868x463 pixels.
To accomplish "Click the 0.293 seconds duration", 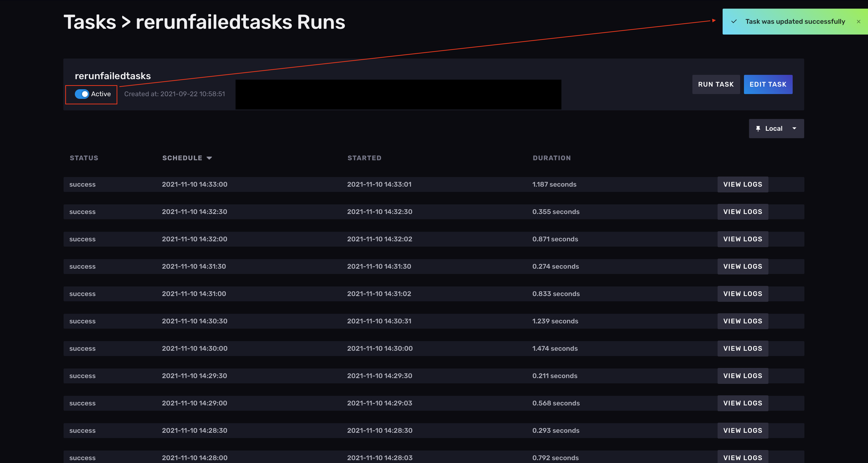I will pyautogui.click(x=556, y=430).
